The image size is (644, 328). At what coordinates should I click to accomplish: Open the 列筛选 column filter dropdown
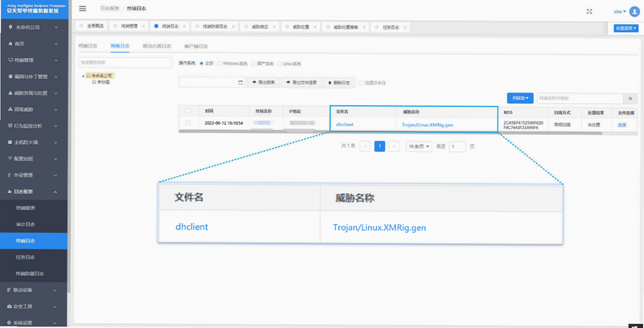(520, 98)
